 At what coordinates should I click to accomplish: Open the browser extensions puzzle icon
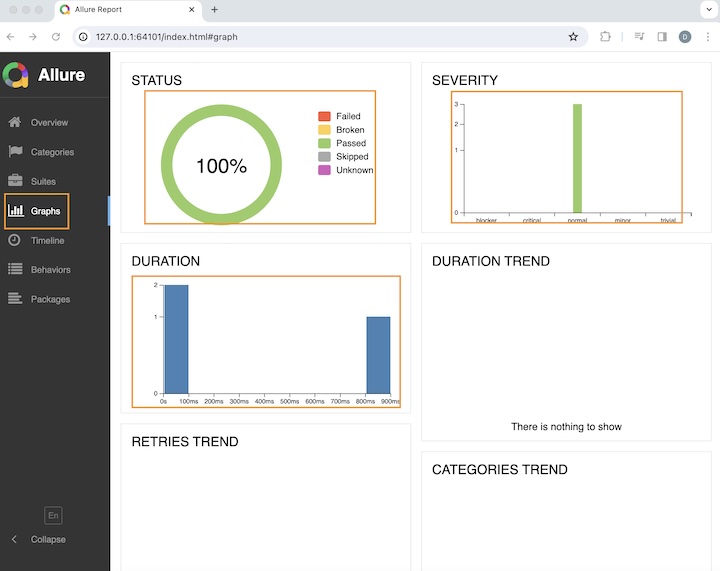click(606, 37)
